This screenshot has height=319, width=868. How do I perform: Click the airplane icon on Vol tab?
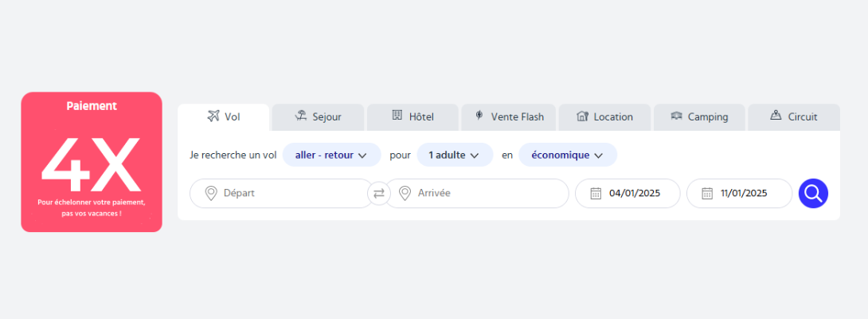(x=213, y=116)
